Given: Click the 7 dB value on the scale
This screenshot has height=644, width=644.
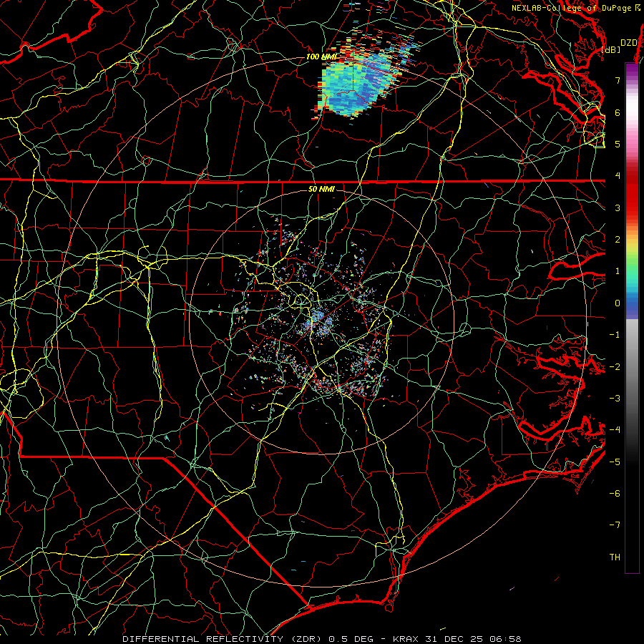Looking at the screenshot, I should pyautogui.click(x=618, y=80).
